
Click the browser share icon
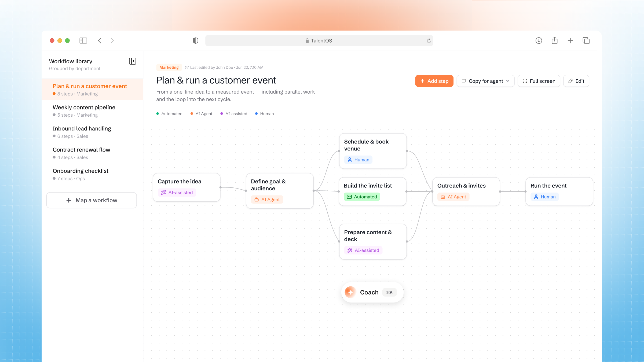[554, 40]
